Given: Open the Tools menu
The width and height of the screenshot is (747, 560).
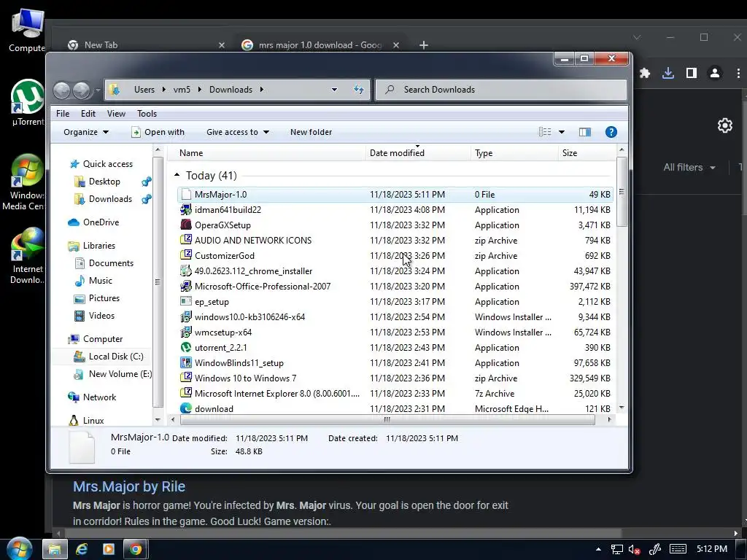Looking at the screenshot, I should tap(147, 113).
